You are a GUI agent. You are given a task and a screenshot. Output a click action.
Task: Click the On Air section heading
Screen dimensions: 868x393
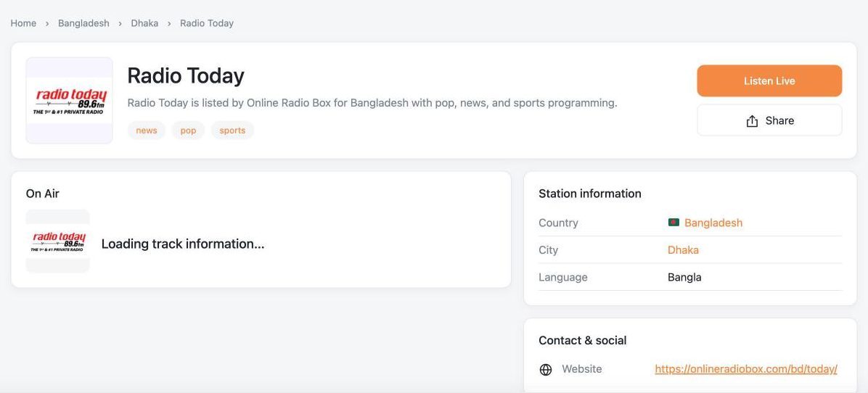click(43, 194)
